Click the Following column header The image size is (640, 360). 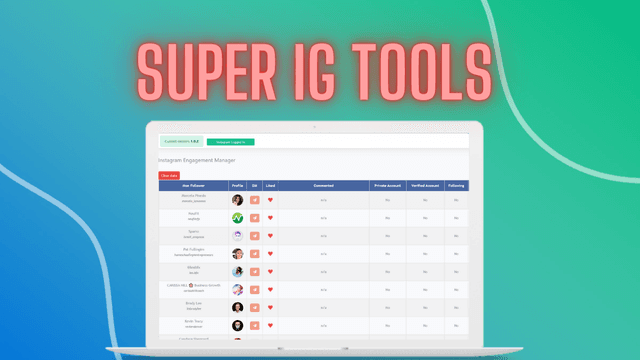pyautogui.click(x=456, y=186)
